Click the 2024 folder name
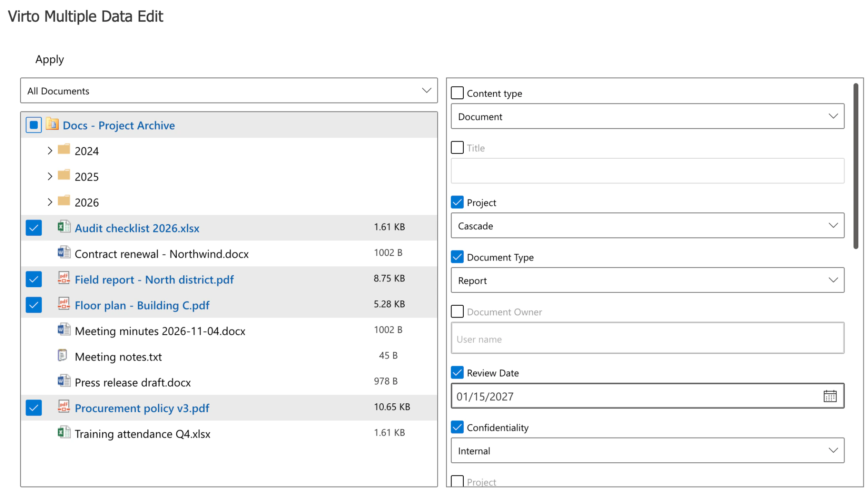 [87, 151]
